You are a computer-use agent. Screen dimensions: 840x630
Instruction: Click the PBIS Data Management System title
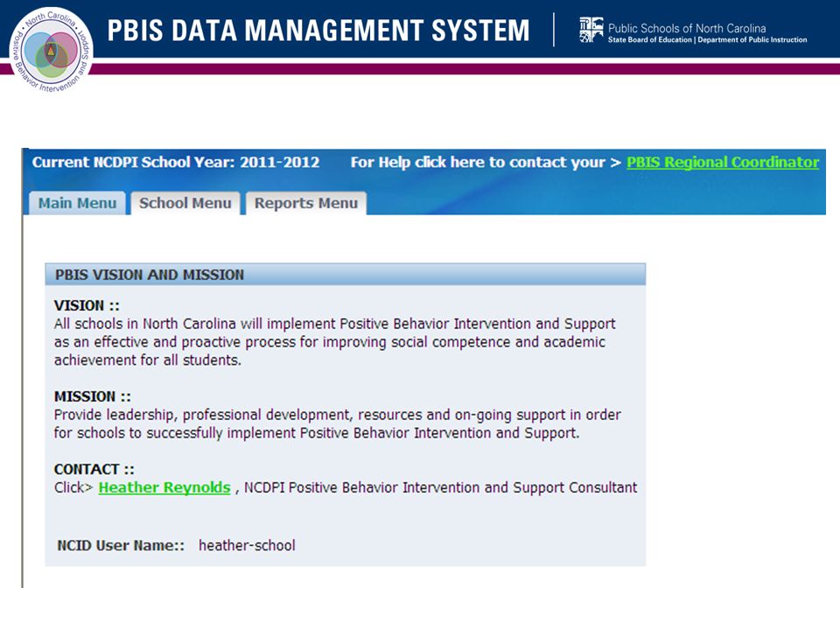click(x=318, y=30)
